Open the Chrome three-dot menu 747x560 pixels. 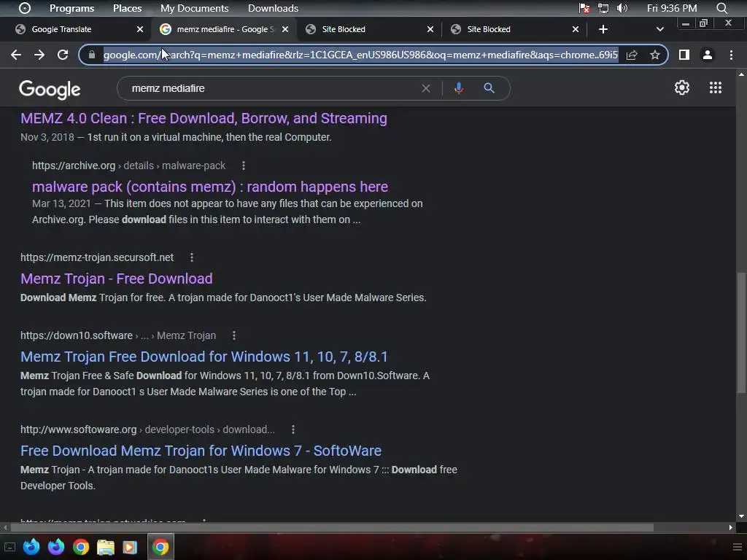click(731, 55)
